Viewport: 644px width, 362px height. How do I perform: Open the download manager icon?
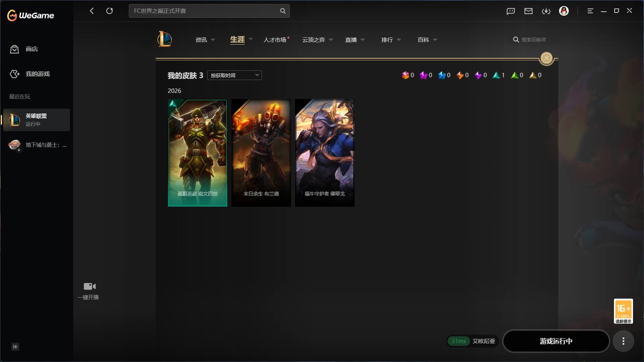click(546, 11)
